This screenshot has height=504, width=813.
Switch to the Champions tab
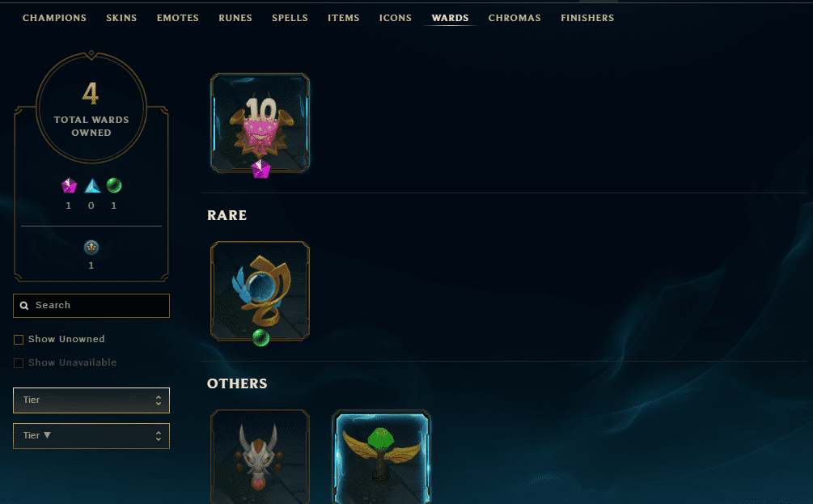54,18
